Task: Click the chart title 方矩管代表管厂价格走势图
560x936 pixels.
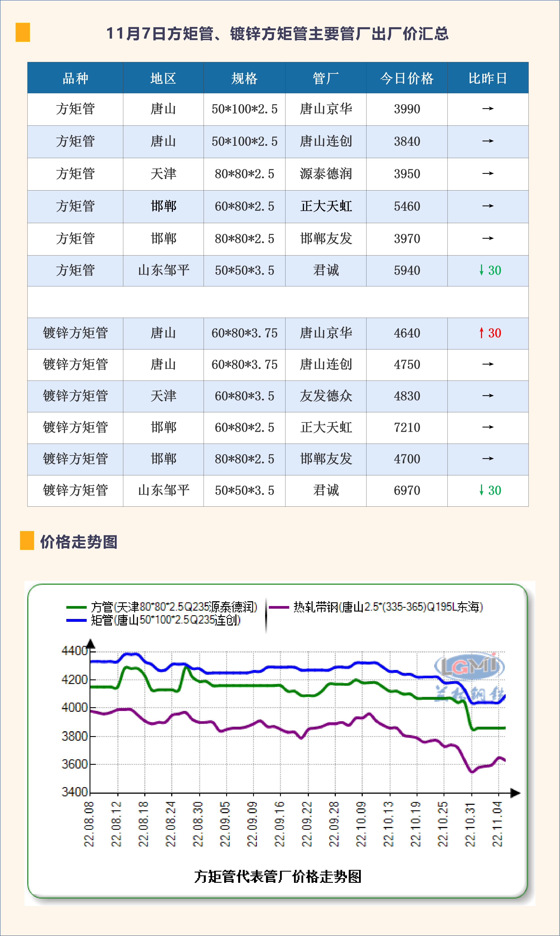Action: (x=278, y=876)
